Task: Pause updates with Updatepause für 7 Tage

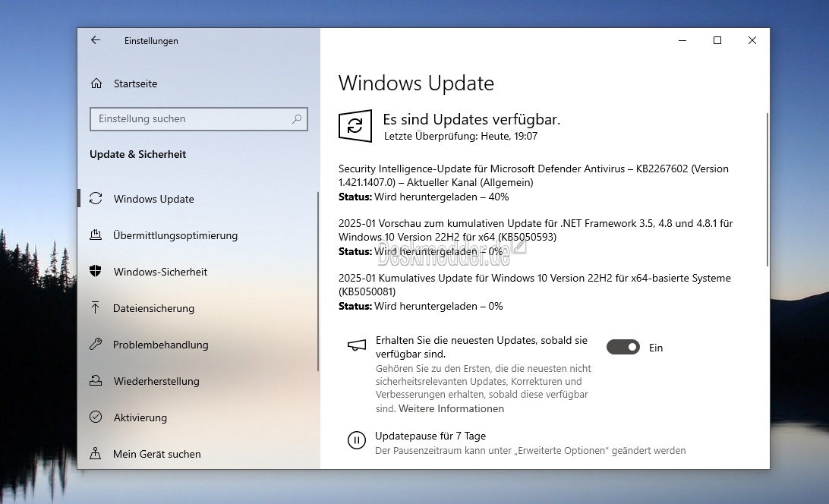Action: [430, 436]
